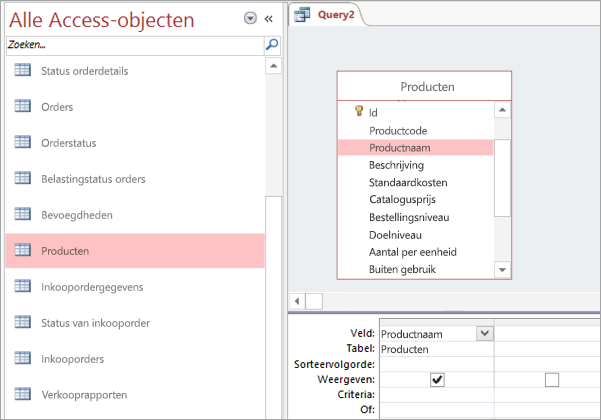The height and width of the screenshot is (420, 601).
Task: Click the primary key icon next to Id
Action: click(359, 112)
